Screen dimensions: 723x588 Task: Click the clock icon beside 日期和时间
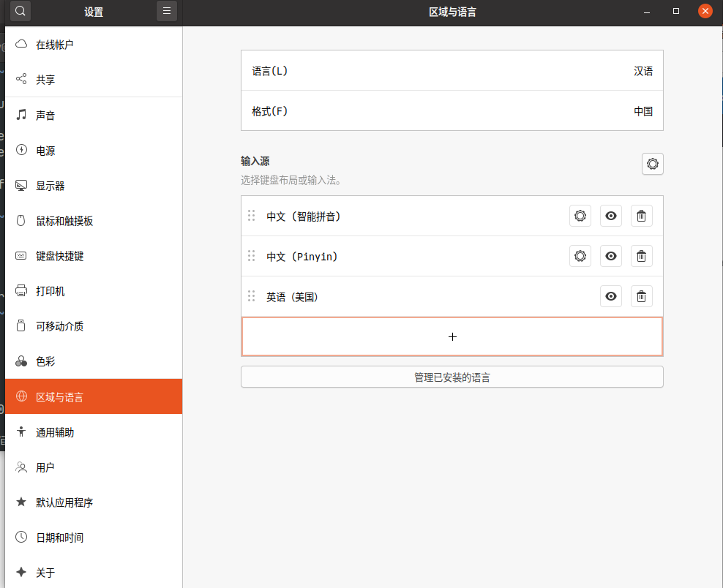(21, 537)
